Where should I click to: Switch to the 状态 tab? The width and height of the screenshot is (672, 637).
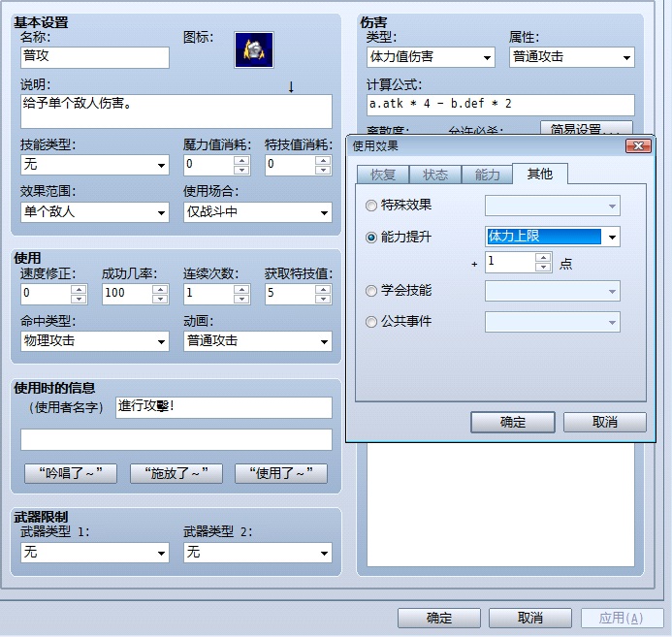[435, 175]
